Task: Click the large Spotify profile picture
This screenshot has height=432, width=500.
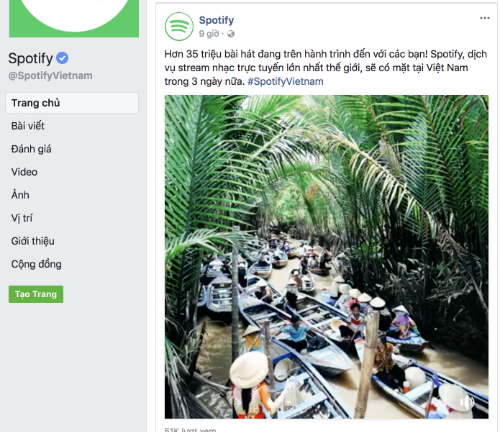Action: [74, 18]
